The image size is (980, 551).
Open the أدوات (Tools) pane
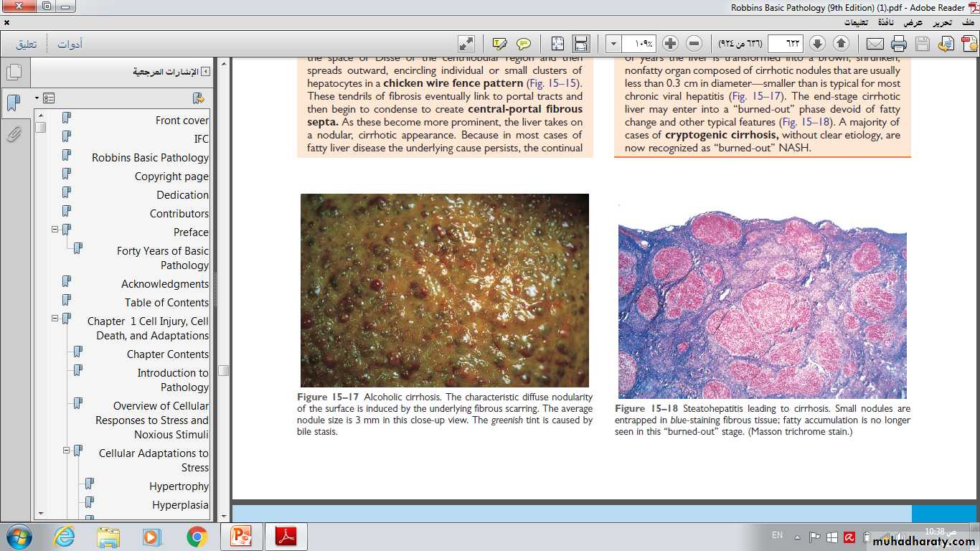pyautogui.click(x=70, y=44)
